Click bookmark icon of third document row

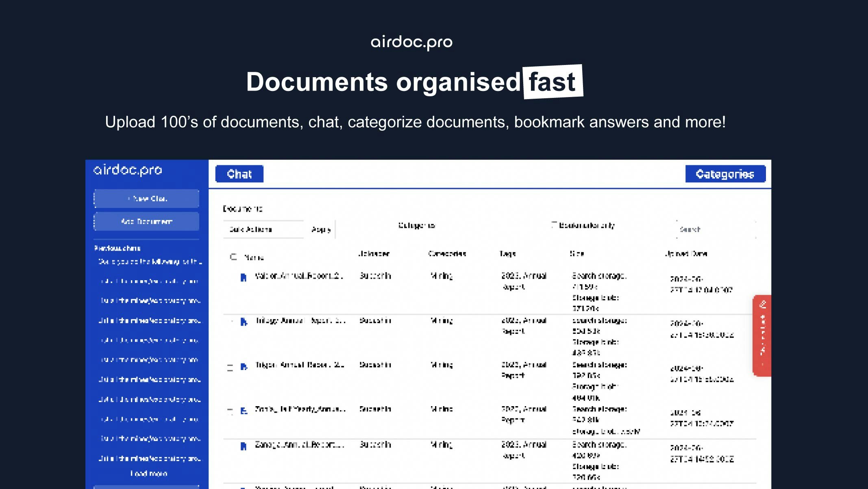[x=244, y=366]
